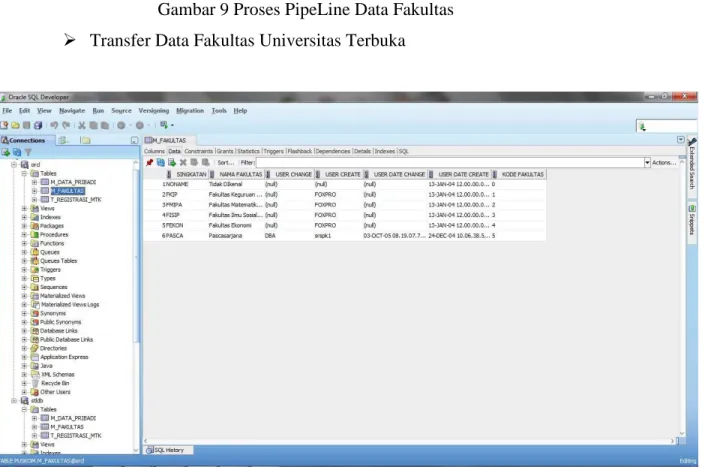Select M_DATA_PRIBADI table under ord

coord(73,182)
